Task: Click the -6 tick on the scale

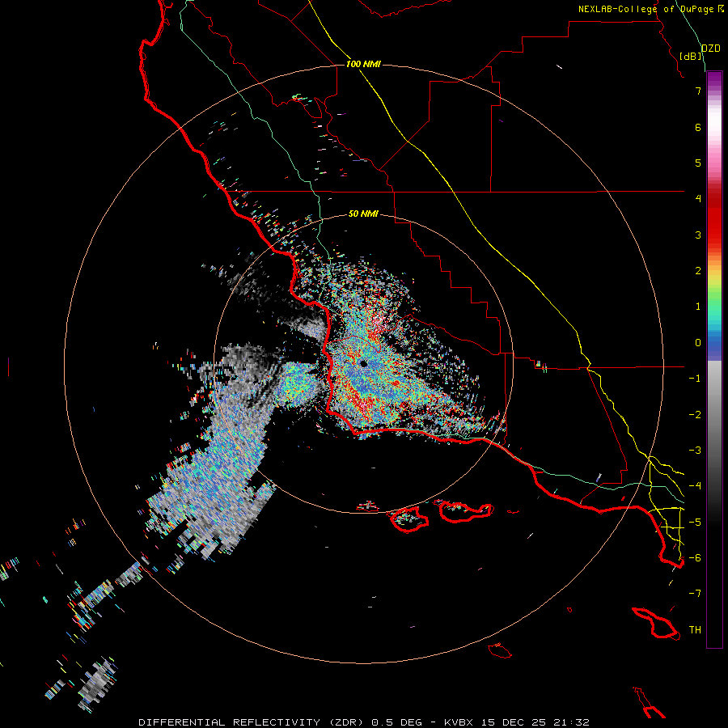Action: tap(695, 558)
